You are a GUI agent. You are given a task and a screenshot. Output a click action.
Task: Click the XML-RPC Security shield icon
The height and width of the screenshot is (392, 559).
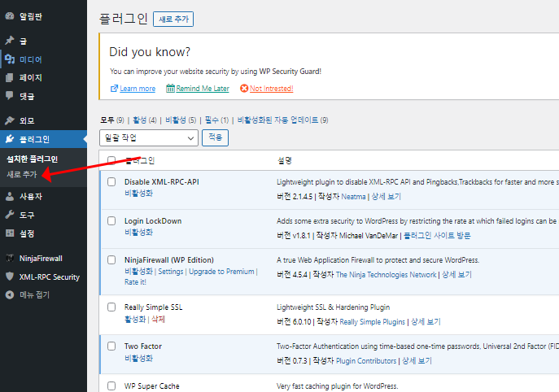[x=10, y=277]
